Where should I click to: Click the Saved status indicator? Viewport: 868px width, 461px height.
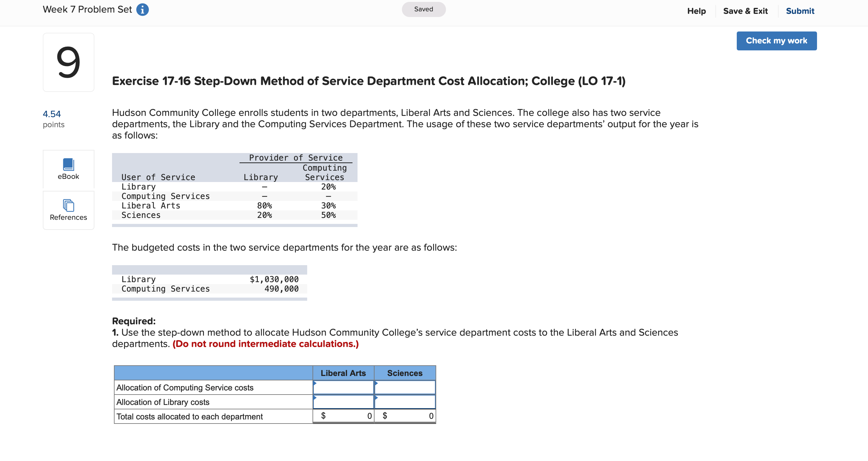tap(423, 9)
